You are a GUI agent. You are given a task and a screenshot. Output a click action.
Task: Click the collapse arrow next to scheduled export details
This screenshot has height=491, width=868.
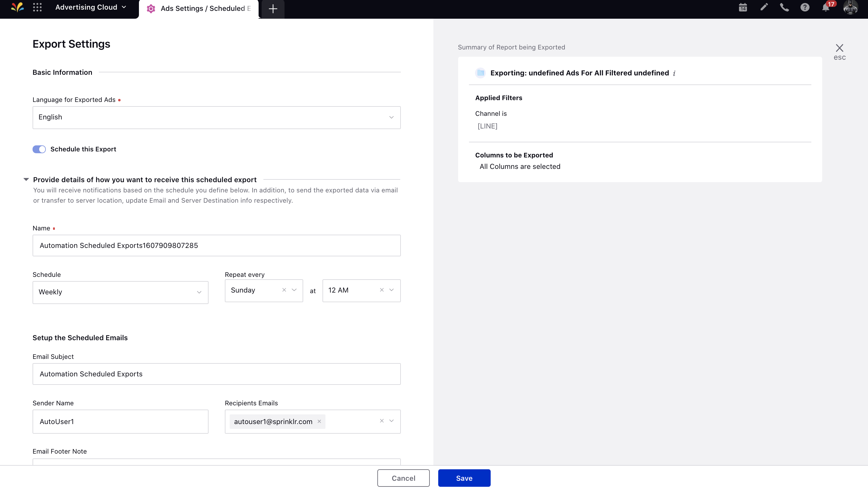click(x=27, y=179)
